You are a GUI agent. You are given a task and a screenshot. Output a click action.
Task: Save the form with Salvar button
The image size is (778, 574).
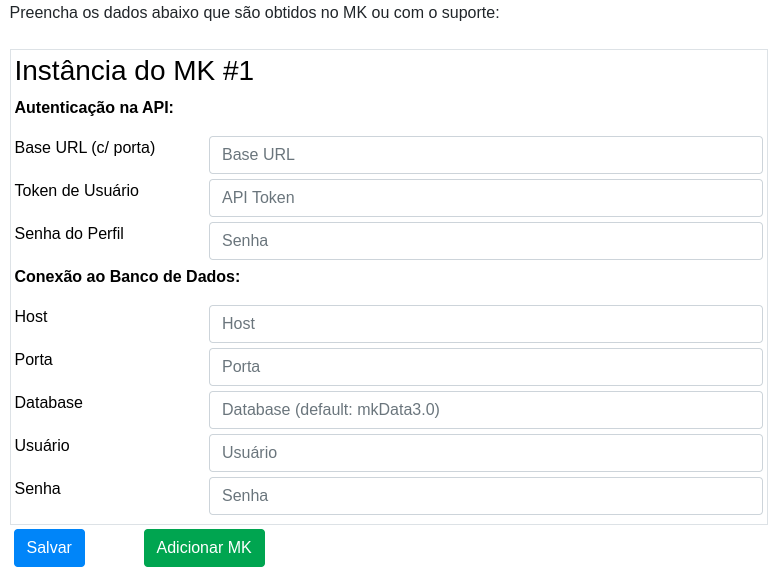(x=49, y=548)
